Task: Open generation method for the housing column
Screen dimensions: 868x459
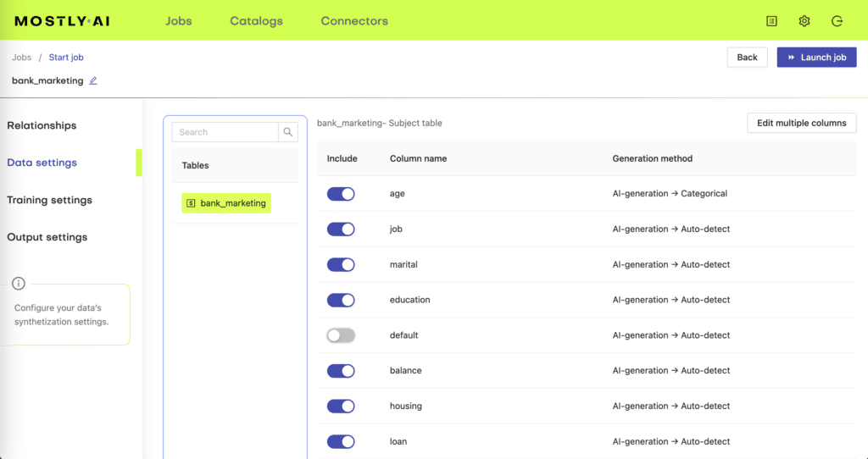Action: tap(670, 406)
